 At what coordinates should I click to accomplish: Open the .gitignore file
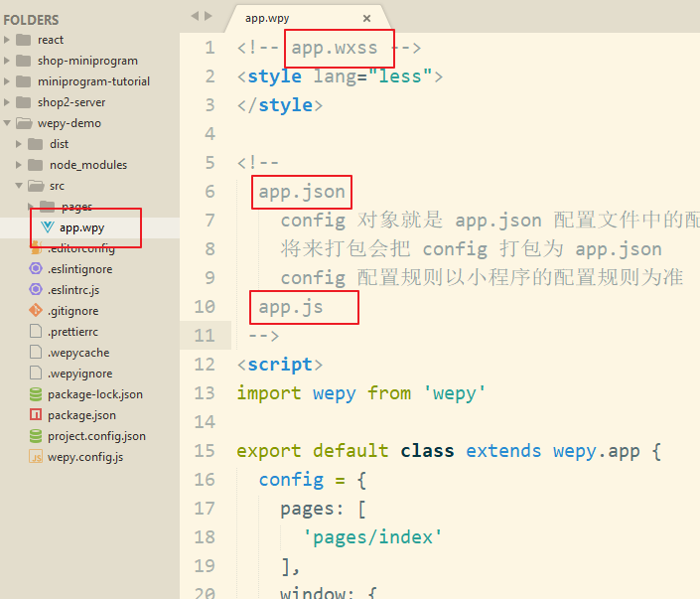[72, 311]
